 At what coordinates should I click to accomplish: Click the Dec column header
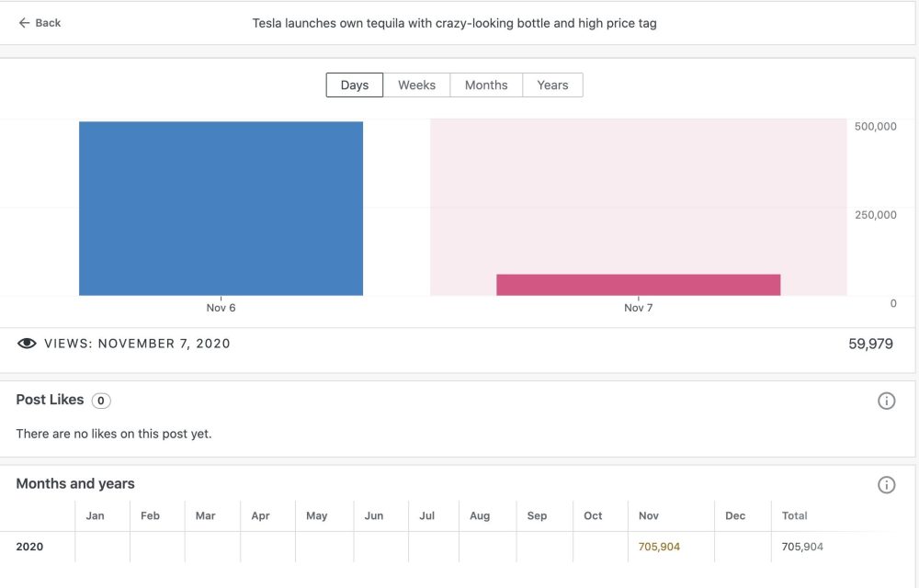735,515
